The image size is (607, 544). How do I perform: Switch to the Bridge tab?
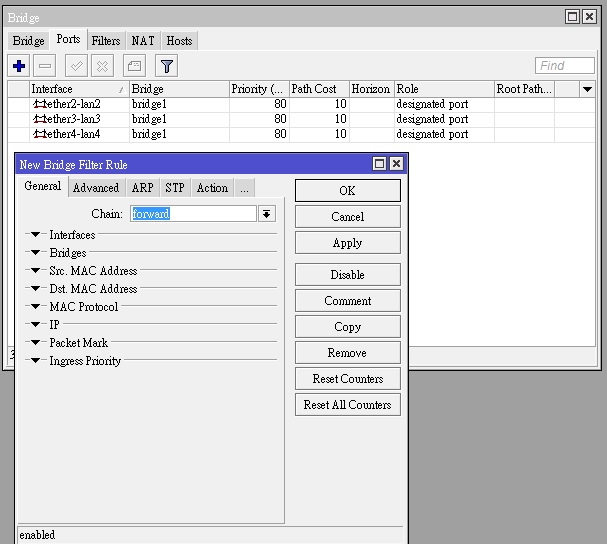click(29, 41)
